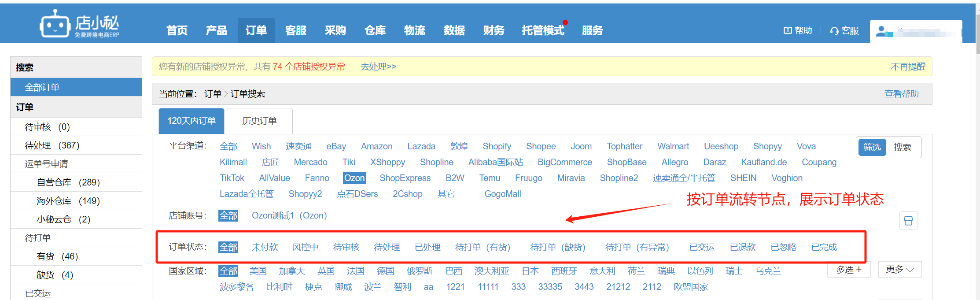Viewport: 980px width, 300px height.
Task: Open the 订单 menu
Action: click(x=256, y=30)
